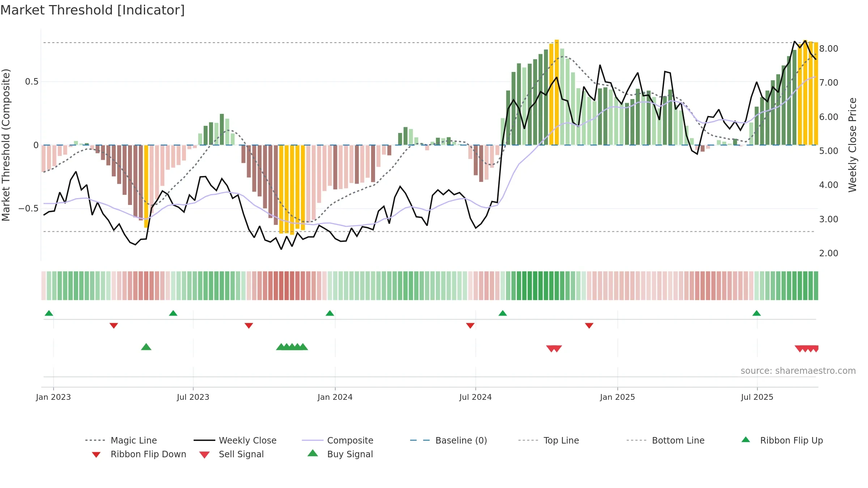Click the red triangle icon in Ribbon Flip Down legend
Viewport: 868px width, 488px height.
96,455
